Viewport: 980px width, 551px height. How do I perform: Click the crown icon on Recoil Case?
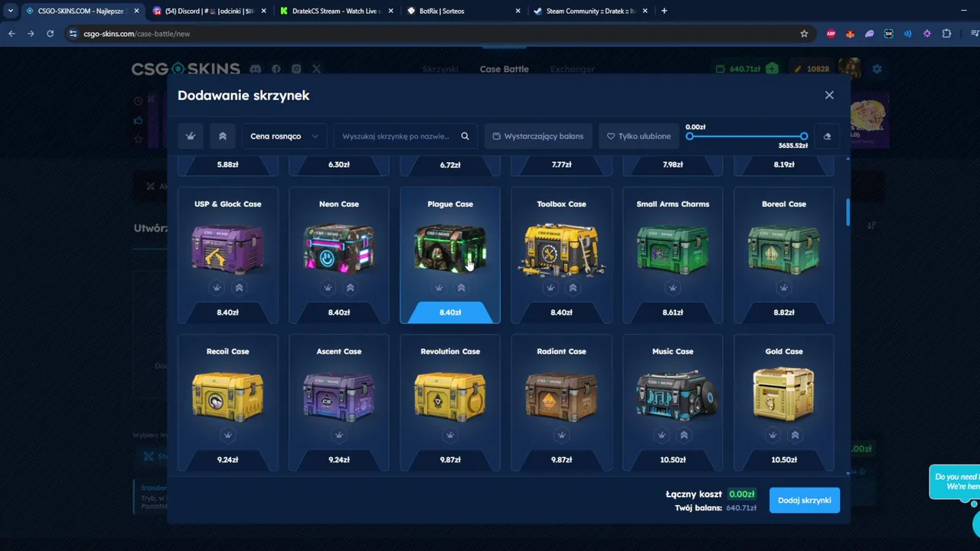point(227,435)
